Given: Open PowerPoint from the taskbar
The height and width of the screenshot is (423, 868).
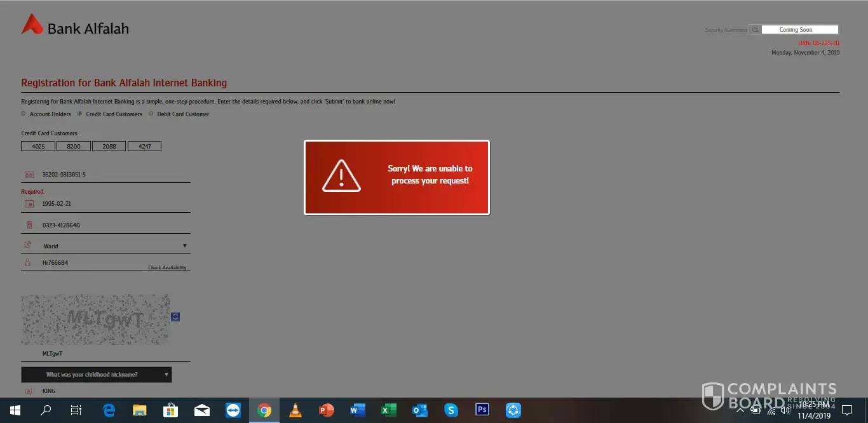Looking at the screenshot, I should click(x=327, y=410).
